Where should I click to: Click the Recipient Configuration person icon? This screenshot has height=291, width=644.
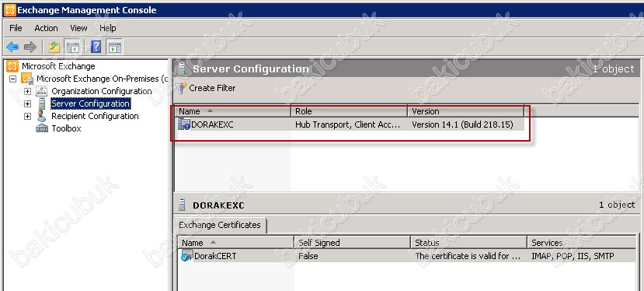(41, 116)
